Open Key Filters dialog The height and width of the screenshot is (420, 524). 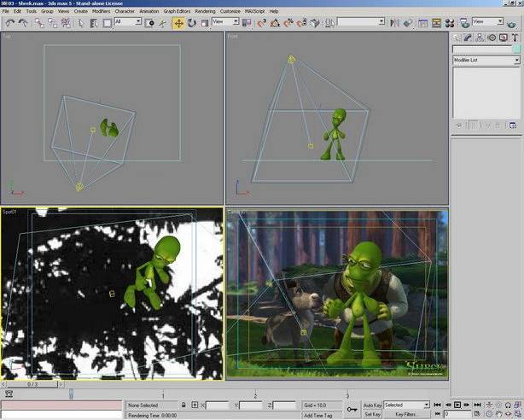(405, 414)
